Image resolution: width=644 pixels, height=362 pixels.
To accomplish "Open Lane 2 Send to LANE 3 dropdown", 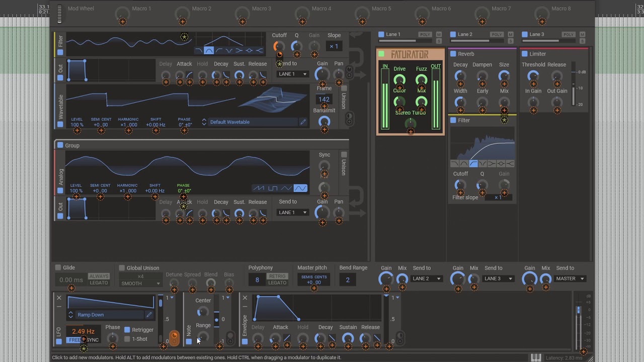I will coord(498,279).
